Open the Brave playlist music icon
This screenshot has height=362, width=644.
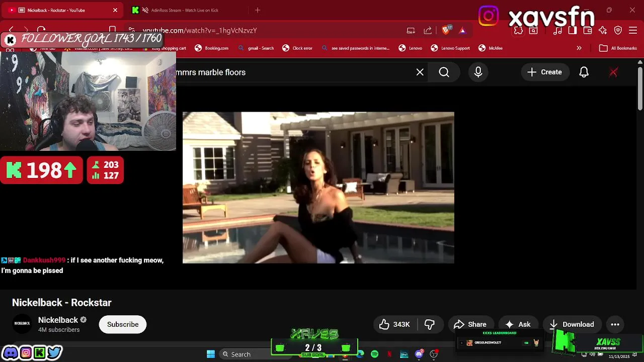click(557, 31)
